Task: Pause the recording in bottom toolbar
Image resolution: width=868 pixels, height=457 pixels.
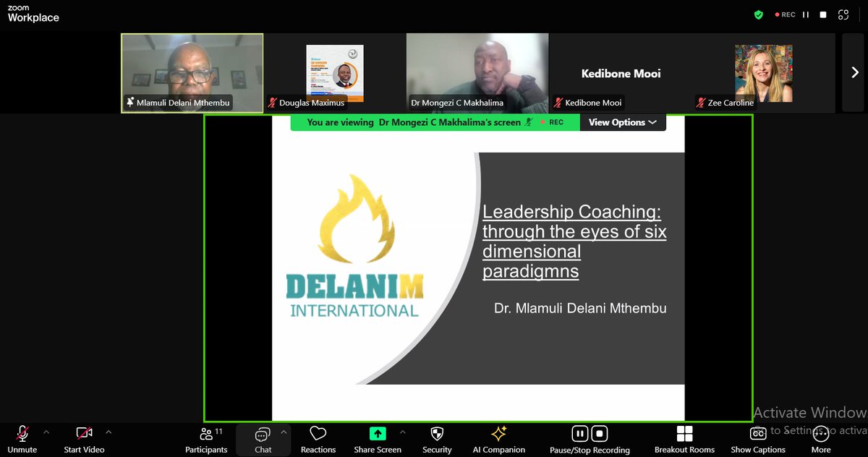Action: (580, 434)
